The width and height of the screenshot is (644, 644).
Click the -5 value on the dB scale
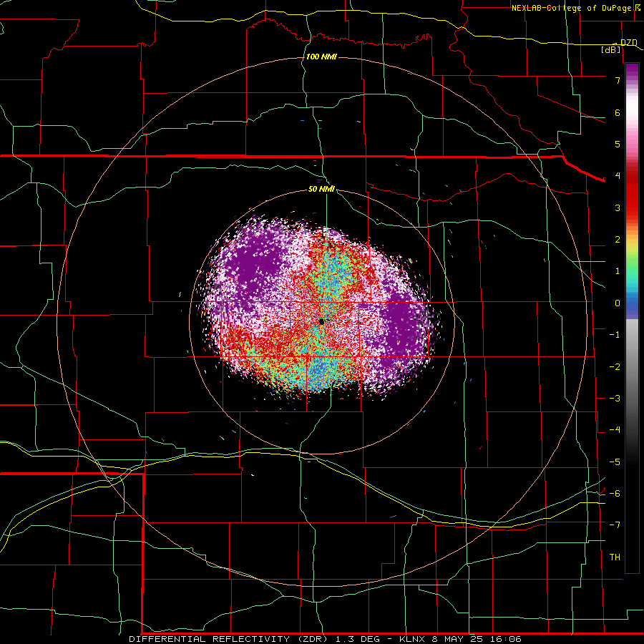coord(615,462)
